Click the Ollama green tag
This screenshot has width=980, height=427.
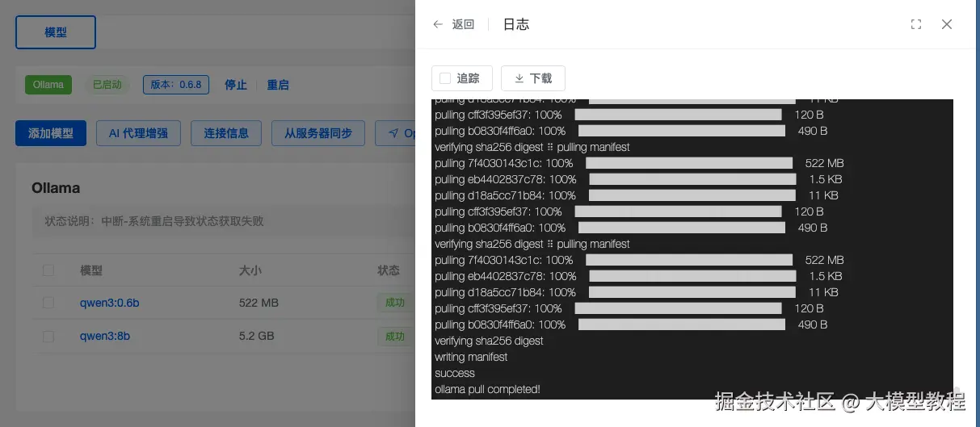[48, 85]
